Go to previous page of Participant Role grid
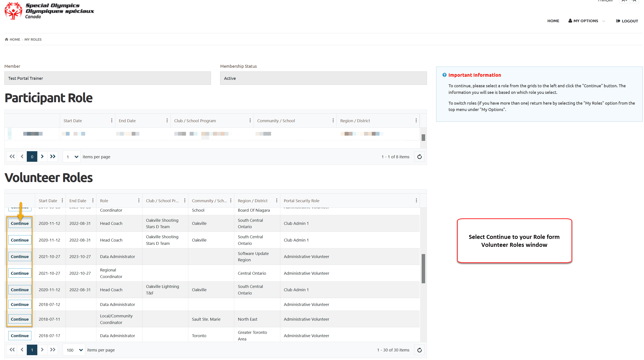The image size is (644, 360). point(22,156)
